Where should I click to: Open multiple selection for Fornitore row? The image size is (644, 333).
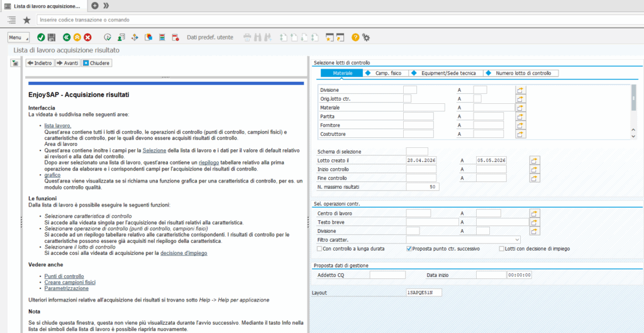pos(521,125)
